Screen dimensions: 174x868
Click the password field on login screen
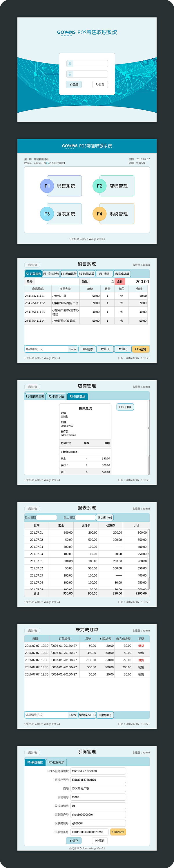coord(87,74)
